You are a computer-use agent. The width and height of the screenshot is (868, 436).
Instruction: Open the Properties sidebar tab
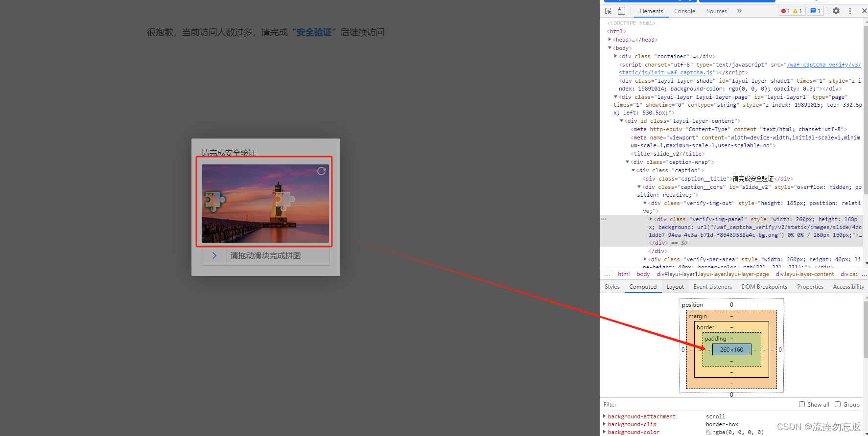tap(810, 287)
